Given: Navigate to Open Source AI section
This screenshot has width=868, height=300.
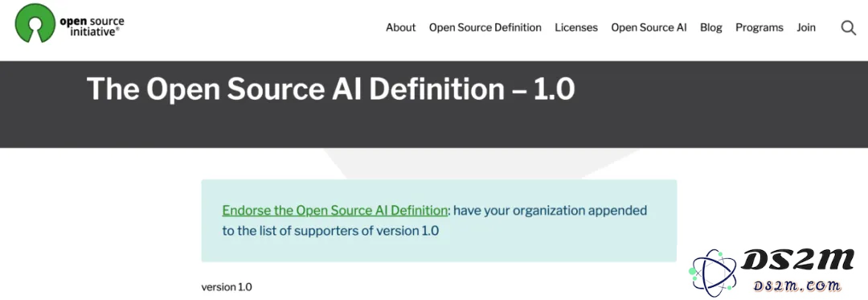Looking at the screenshot, I should pos(649,27).
